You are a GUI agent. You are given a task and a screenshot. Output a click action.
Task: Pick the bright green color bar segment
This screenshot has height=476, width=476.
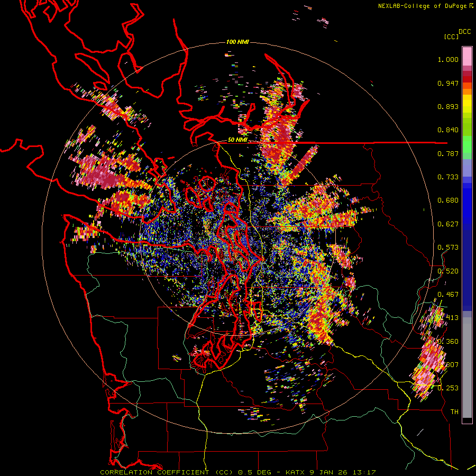(467, 144)
